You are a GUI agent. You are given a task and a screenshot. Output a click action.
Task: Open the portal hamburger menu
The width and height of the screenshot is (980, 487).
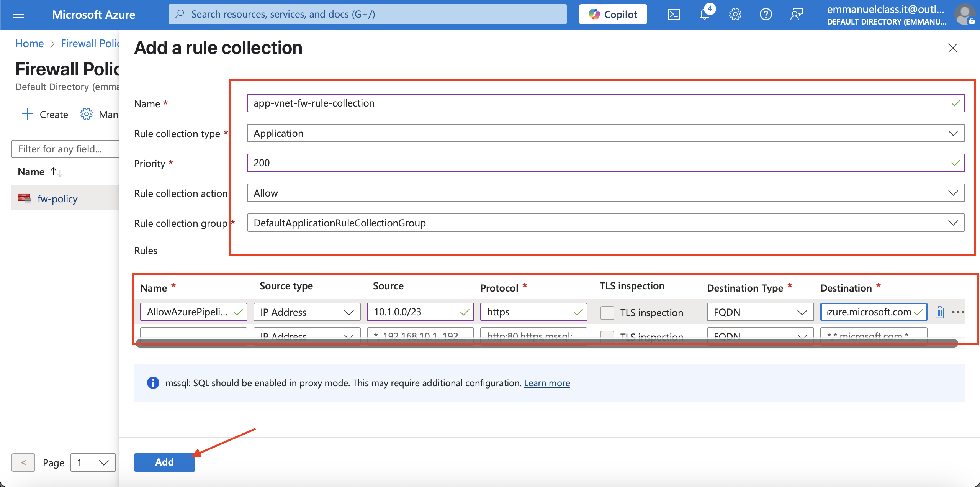click(18, 15)
